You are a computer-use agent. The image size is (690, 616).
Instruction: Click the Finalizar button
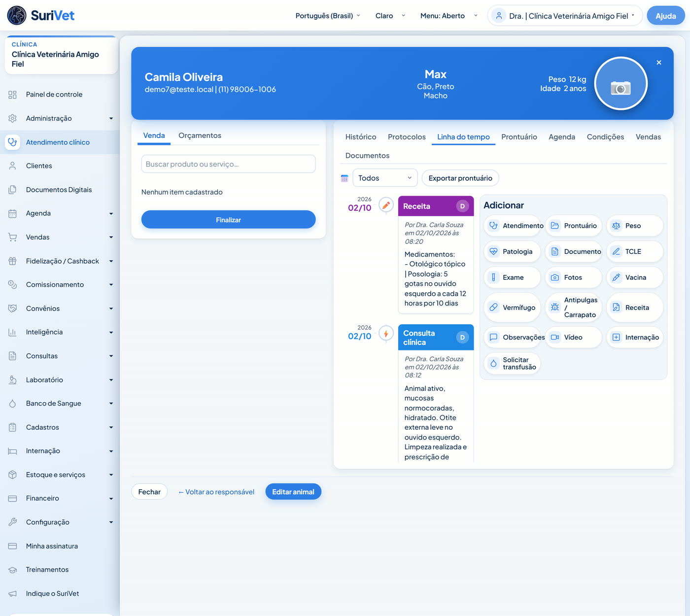[x=228, y=220]
